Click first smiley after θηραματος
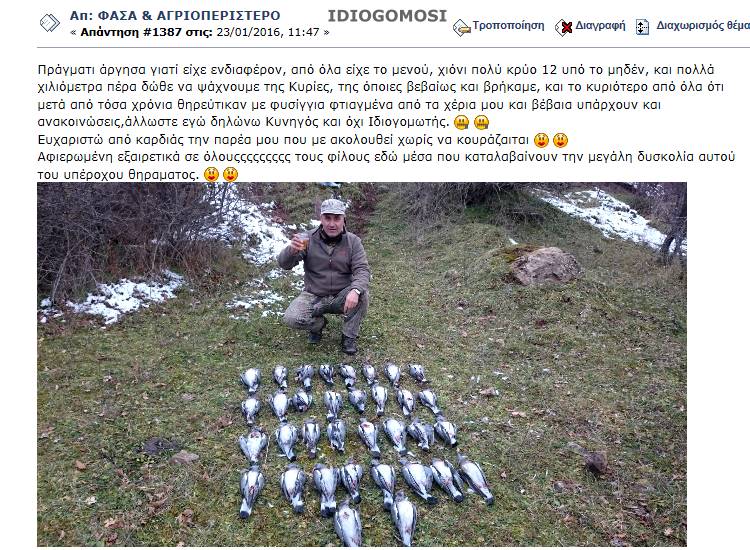The height and width of the screenshot is (550, 750). 211,175
